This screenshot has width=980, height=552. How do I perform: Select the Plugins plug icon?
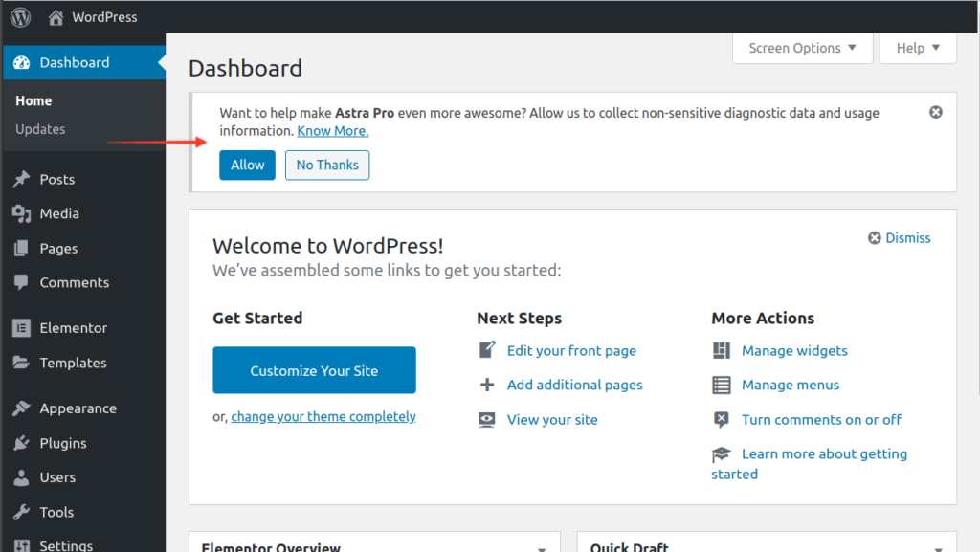tap(21, 443)
